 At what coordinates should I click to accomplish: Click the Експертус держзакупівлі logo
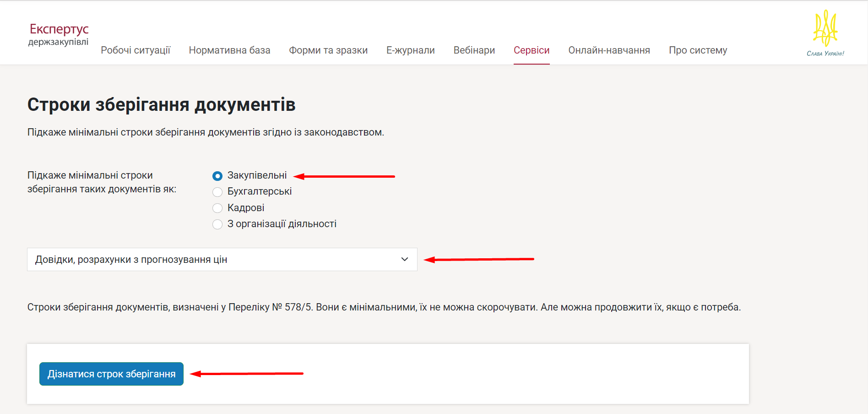tap(59, 35)
